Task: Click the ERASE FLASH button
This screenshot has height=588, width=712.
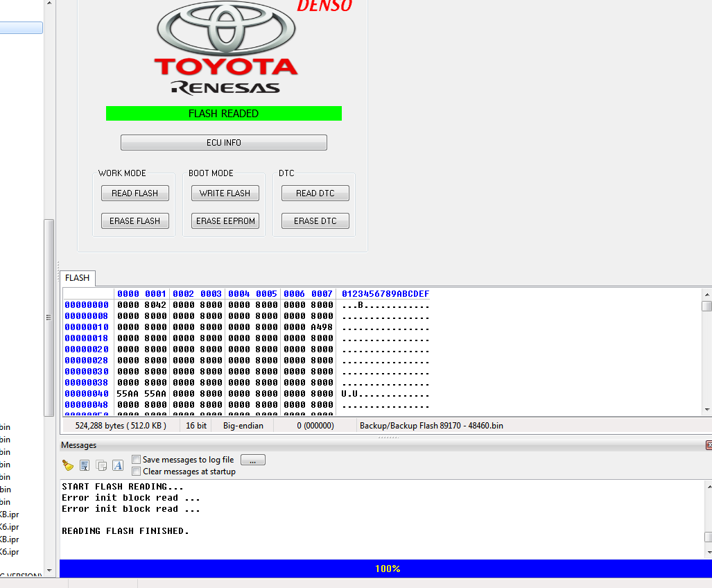Action: [134, 221]
